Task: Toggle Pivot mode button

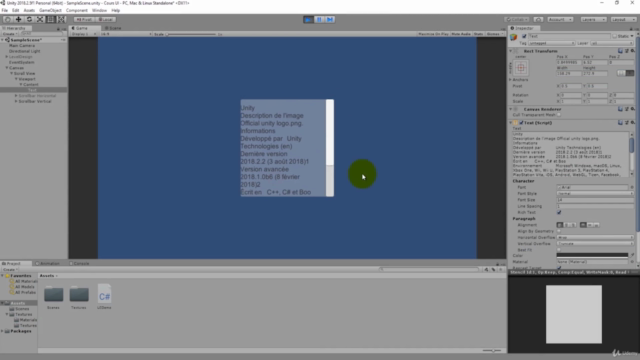Action: click(83, 19)
